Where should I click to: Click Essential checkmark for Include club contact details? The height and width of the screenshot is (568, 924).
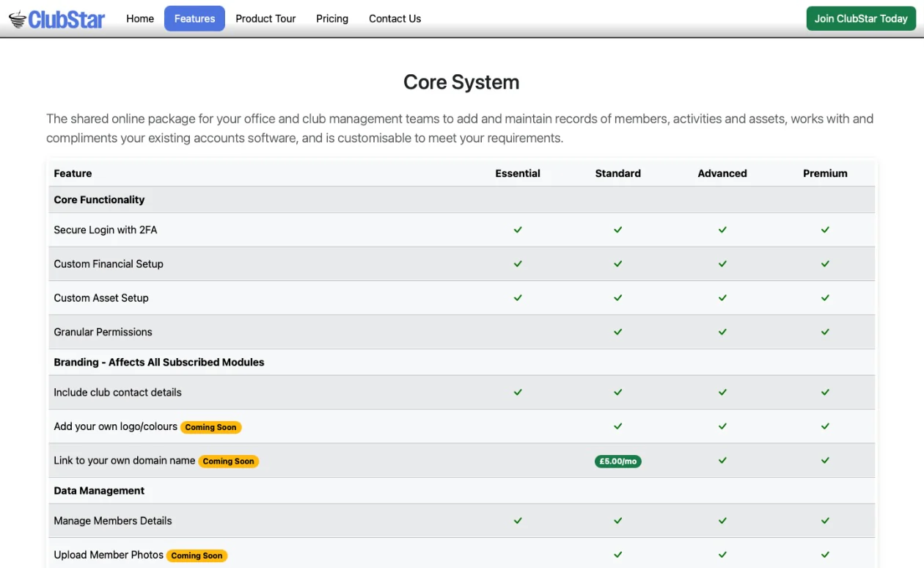(518, 392)
